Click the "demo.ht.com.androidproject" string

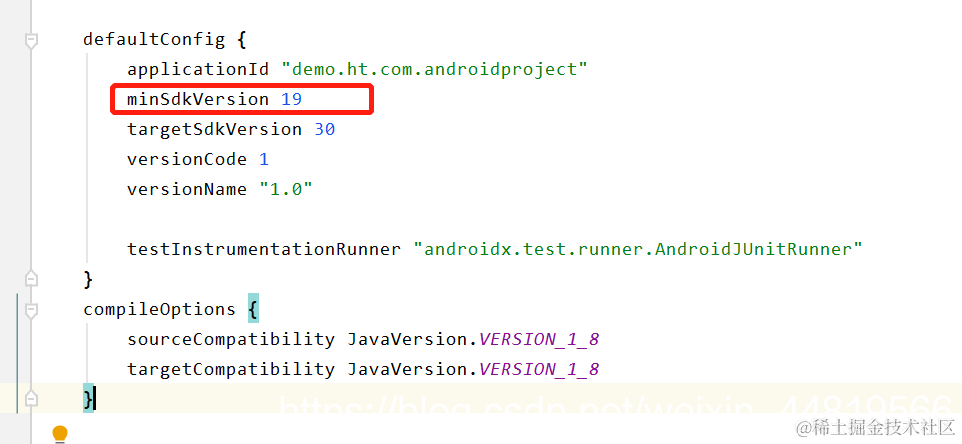[x=434, y=69]
